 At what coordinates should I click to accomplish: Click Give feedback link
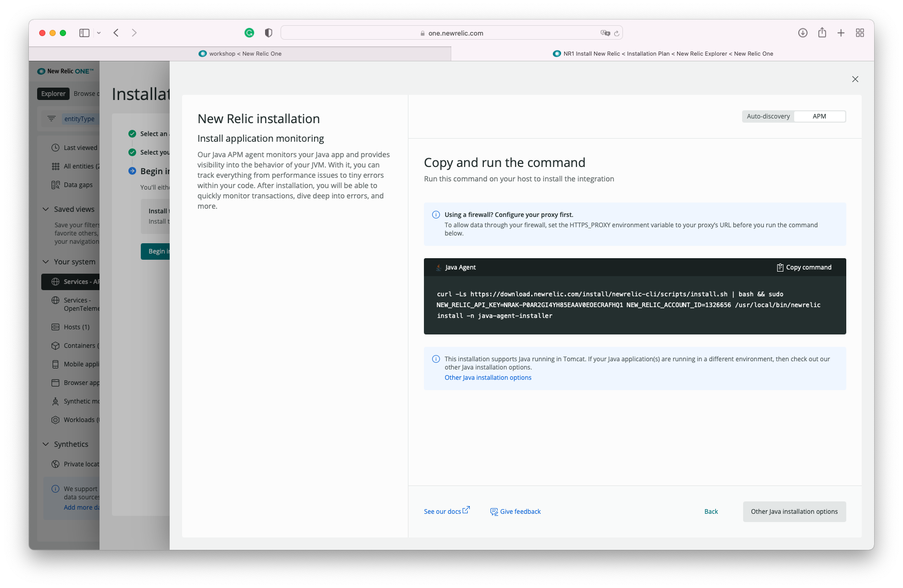(515, 512)
